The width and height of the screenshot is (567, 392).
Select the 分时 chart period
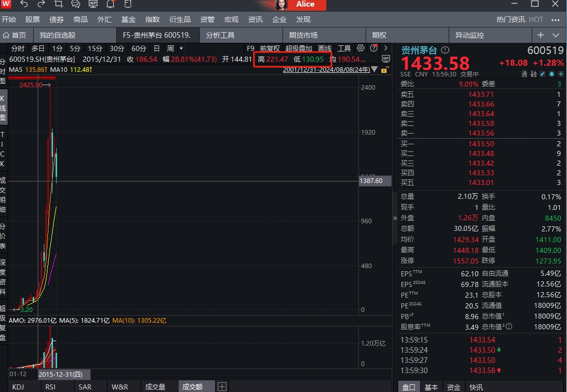click(x=18, y=48)
